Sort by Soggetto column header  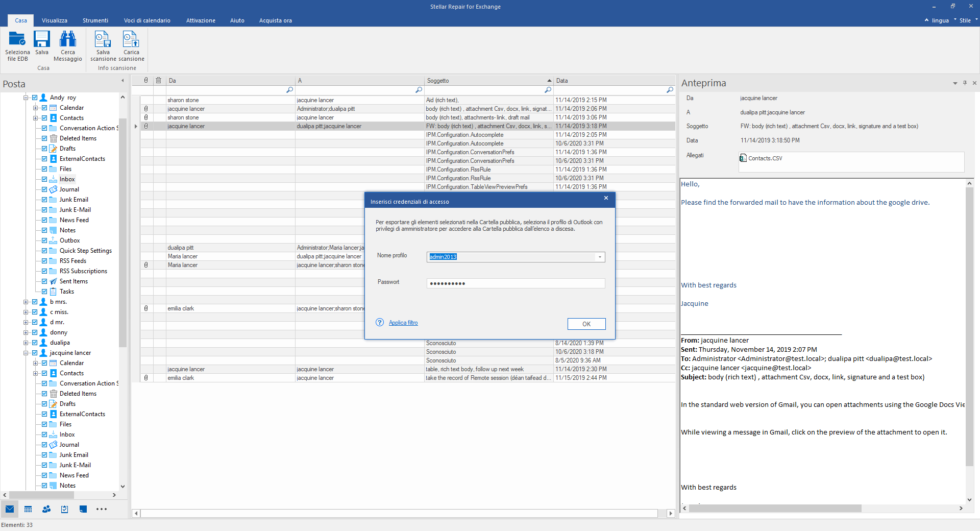tap(489, 80)
